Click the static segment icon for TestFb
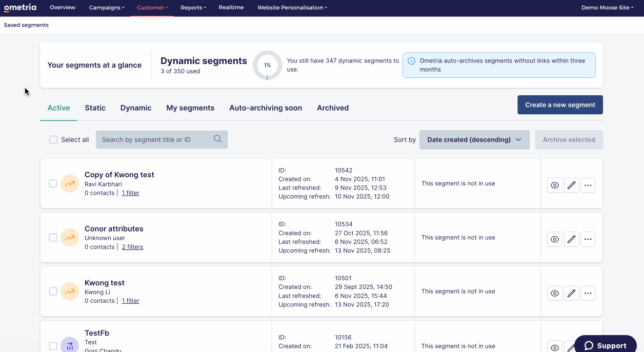 coord(70,346)
